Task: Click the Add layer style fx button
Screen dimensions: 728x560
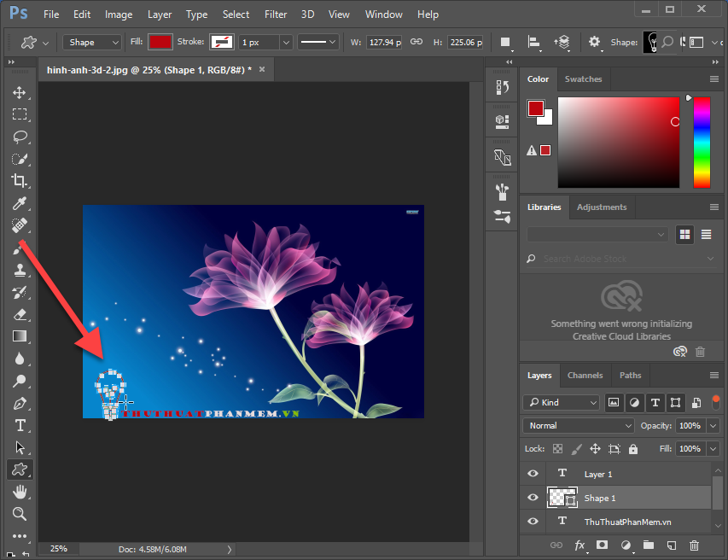Action: pos(579,544)
